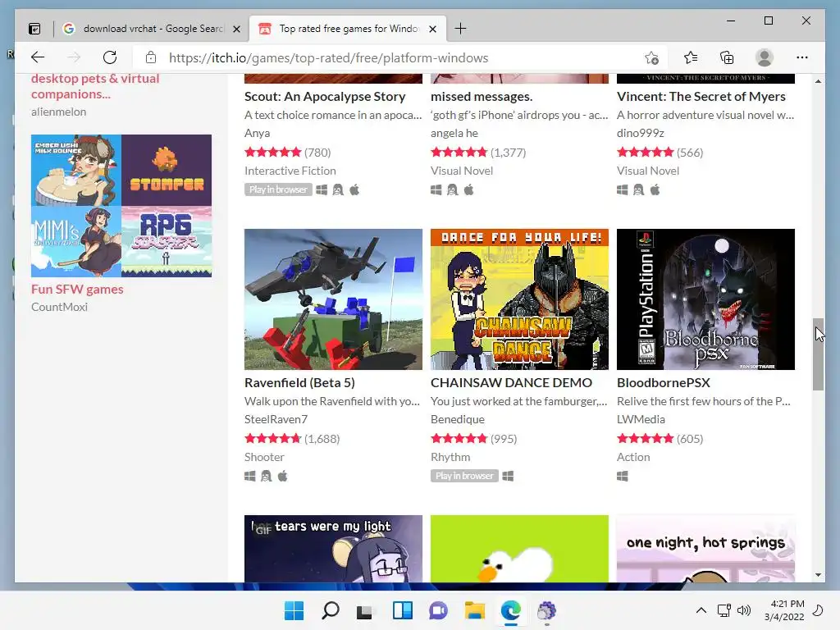The image size is (840, 630).
Task: Close the Google Search tab
Action: [236, 29]
